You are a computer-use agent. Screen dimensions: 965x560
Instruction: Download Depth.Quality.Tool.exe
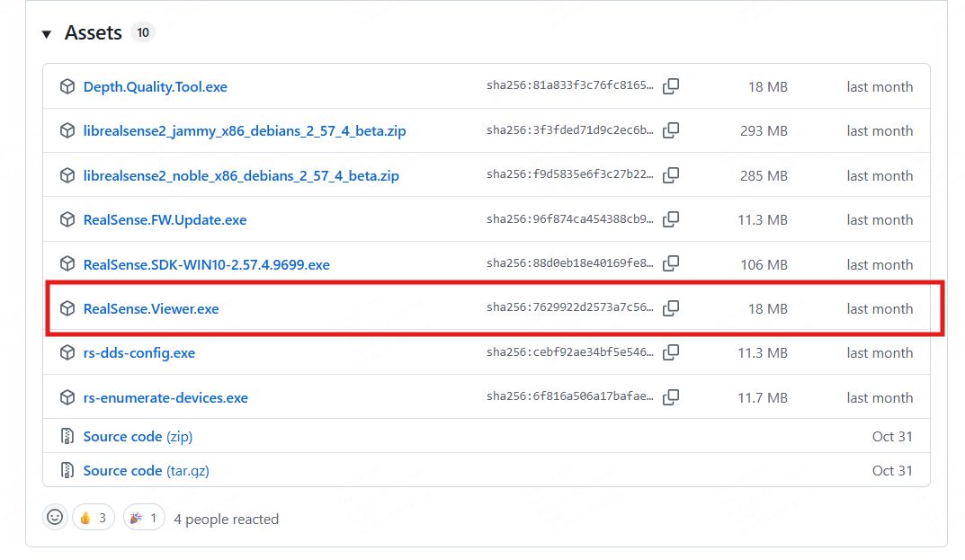(155, 87)
